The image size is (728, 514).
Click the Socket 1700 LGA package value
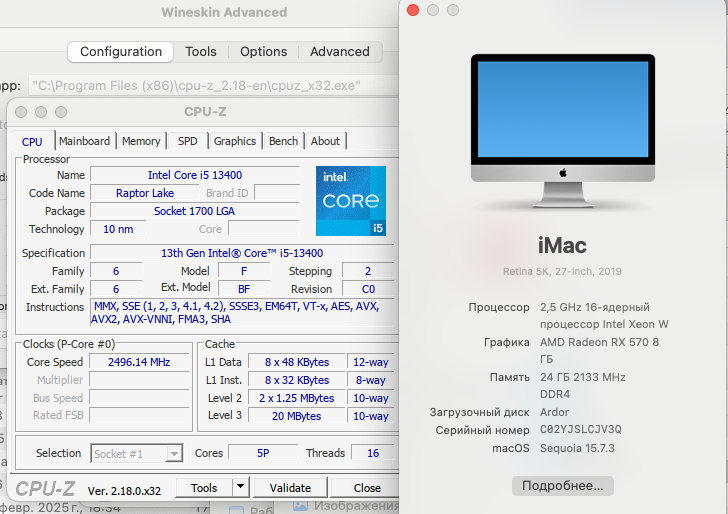195,211
